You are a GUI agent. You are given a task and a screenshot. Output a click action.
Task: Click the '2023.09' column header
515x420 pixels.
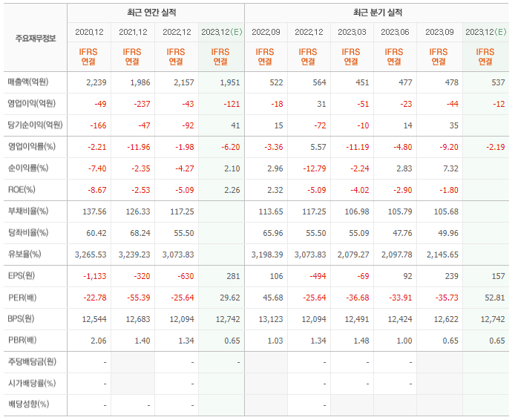pos(439,32)
